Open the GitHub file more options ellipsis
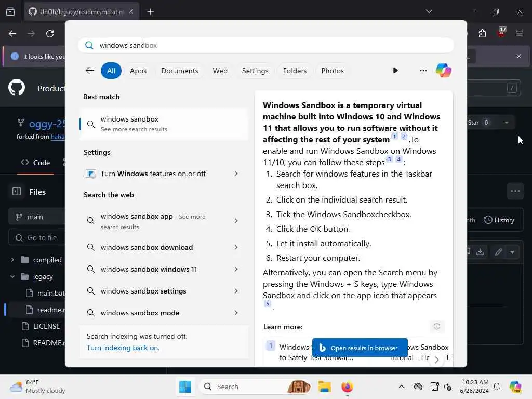The width and height of the screenshot is (532, 399). [515, 191]
